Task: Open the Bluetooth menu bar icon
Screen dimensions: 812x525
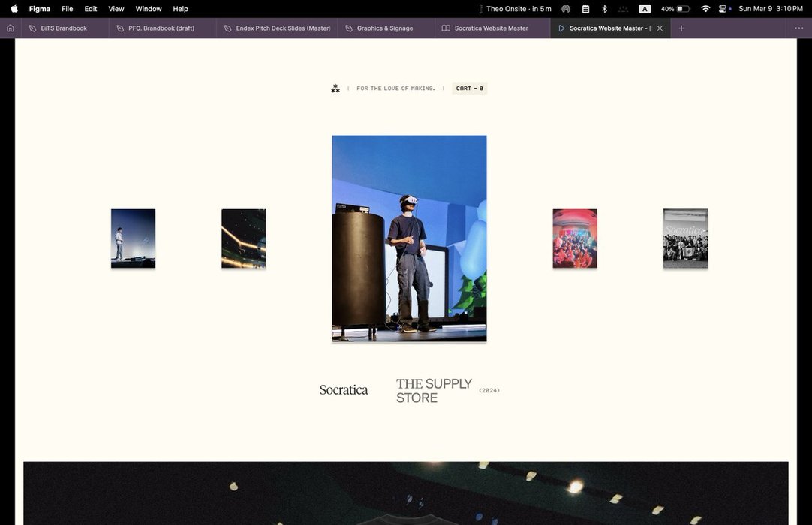Action: click(604, 9)
